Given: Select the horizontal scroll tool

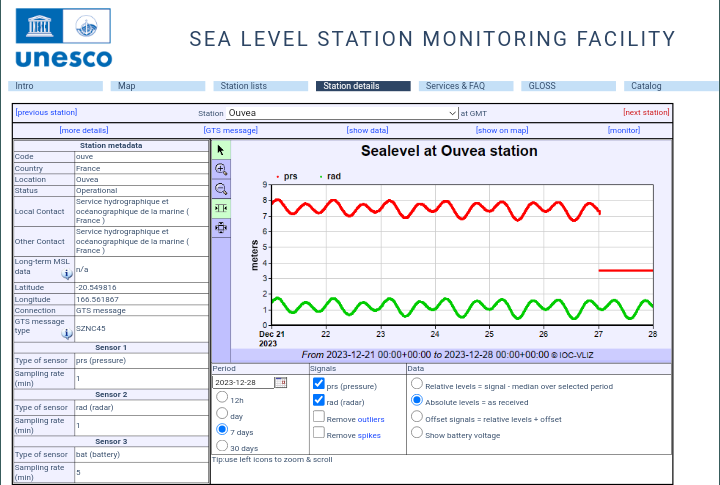Looking at the screenshot, I should 221,208.
